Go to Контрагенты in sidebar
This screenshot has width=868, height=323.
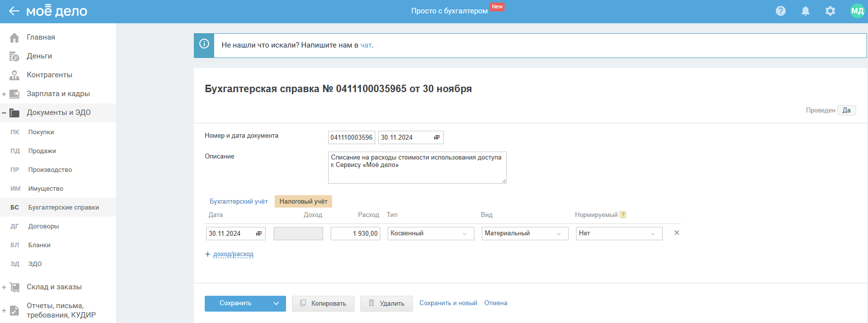tap(50, 75)
